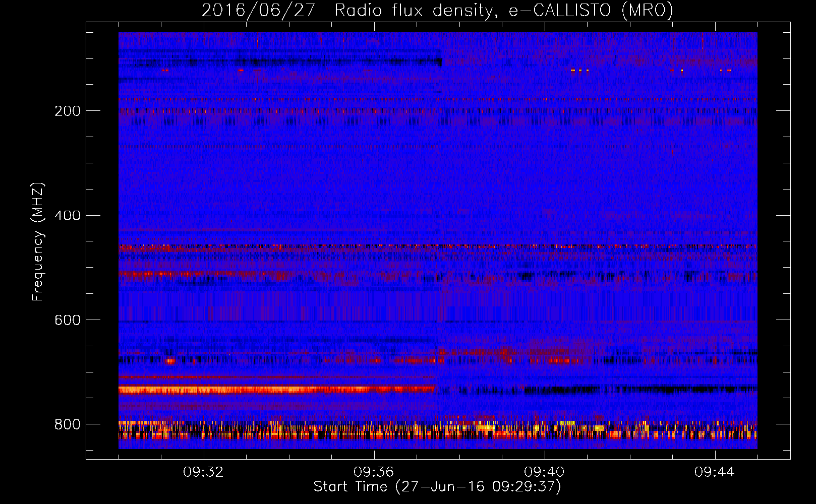Click the '400' frequency tick label
816x504 pixels.
(67, 216)
